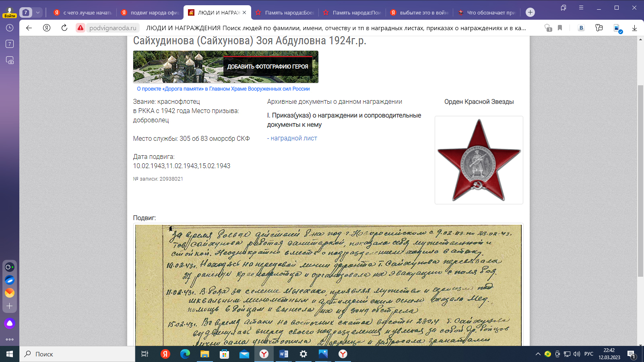Image resolution: width=644 pixels, height=362 pixels.
Task: Expand the tab group dropdown arrow
Action: (x=37, y=12)
